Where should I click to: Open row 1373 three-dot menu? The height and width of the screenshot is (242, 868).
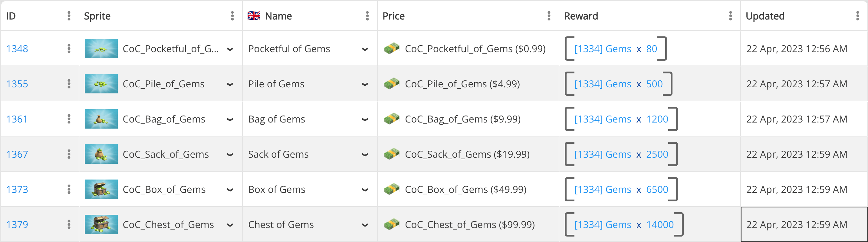point(69,189)
